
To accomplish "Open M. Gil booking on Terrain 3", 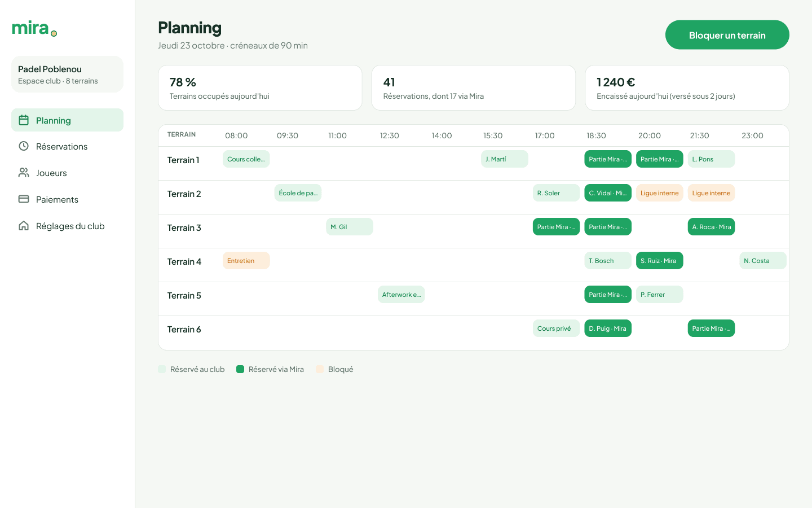I will point(350,227).
